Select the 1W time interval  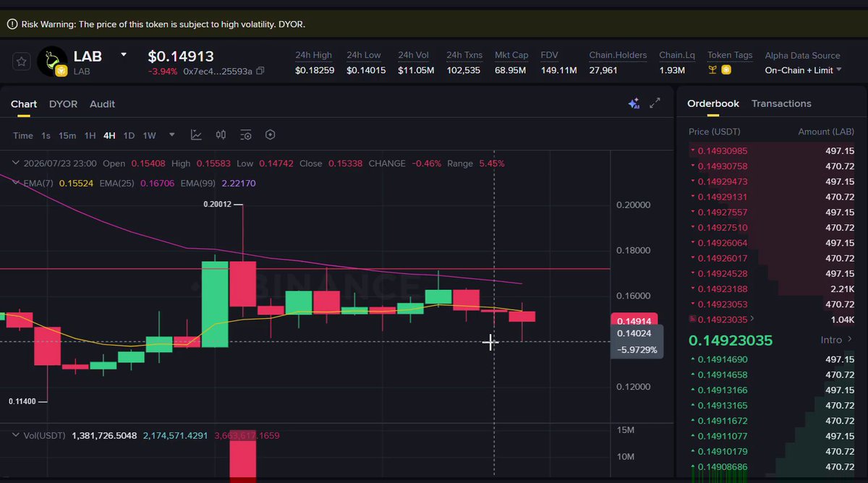click(x=149, y=135)
